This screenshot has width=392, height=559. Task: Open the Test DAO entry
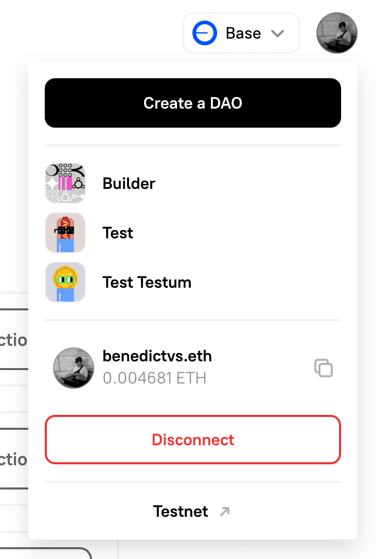193,233
